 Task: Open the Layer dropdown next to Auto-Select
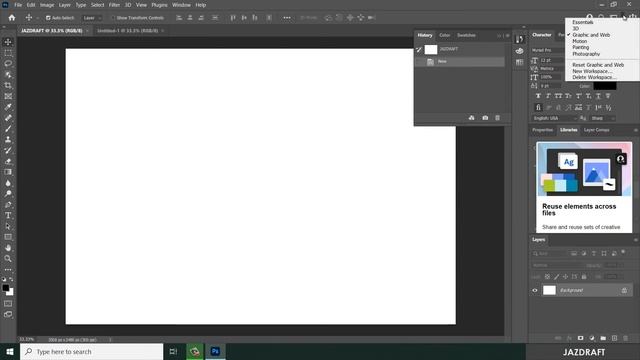[92, 18]
